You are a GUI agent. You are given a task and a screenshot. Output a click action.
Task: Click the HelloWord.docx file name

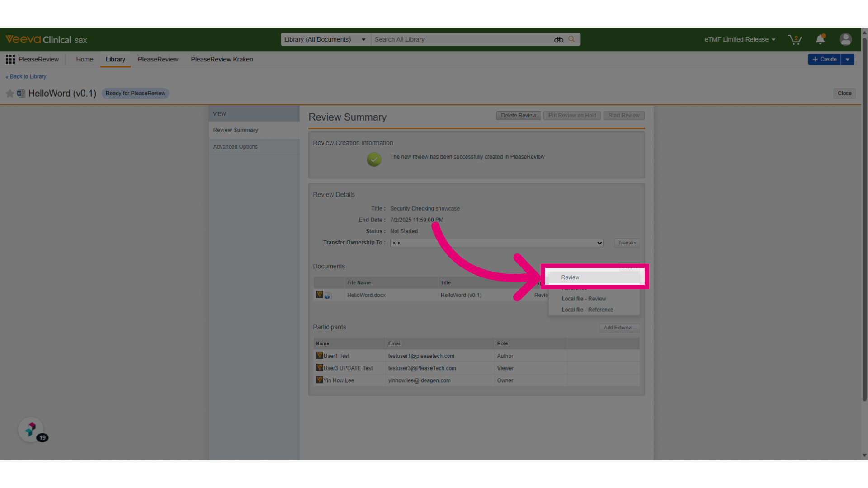[366, 295]
